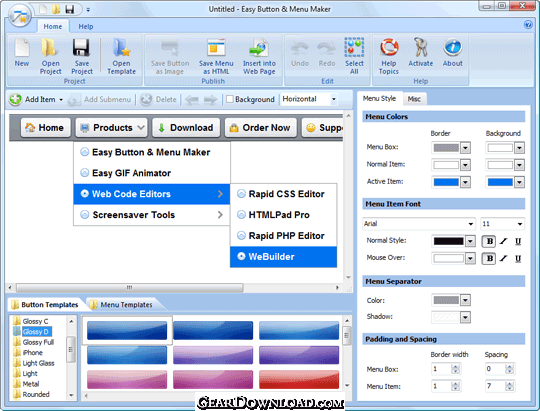Create a New project from ribbon
Viewport: 540px width, 411px height.
click(22, 53)
